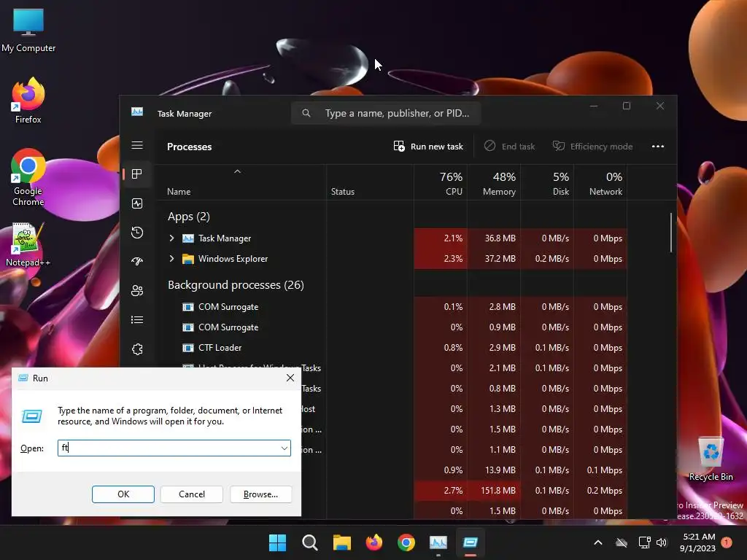
Task: Sort by the CPU column header
Action: (441, 184)
